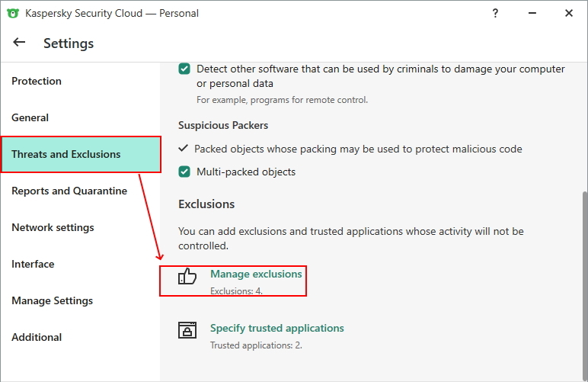Open the Additional settings section

tap(37, 337)
